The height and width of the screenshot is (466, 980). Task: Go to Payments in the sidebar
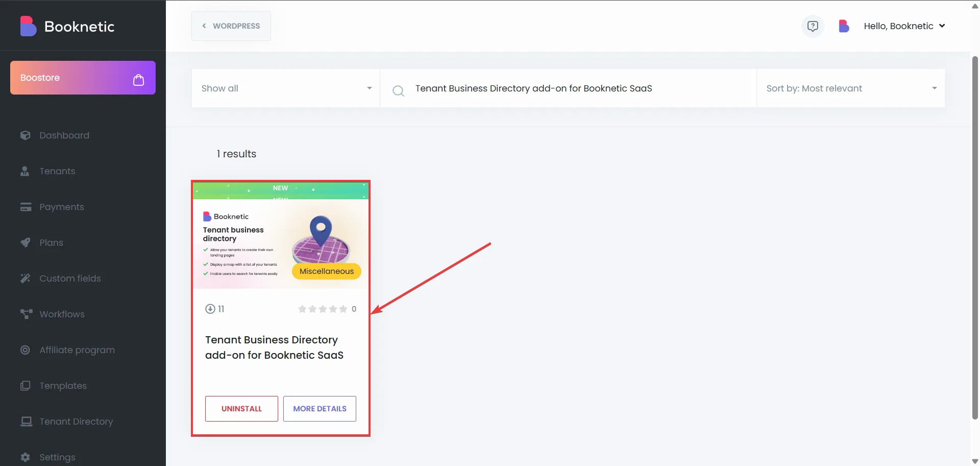coord(61,207)
